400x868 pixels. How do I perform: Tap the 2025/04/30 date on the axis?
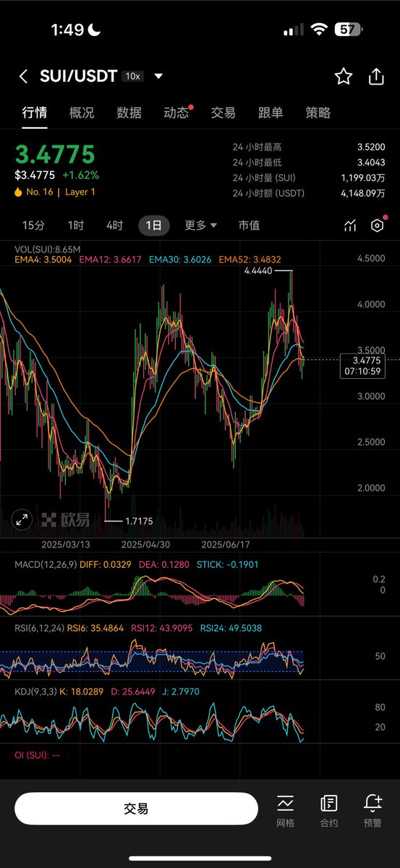[145, 545]
